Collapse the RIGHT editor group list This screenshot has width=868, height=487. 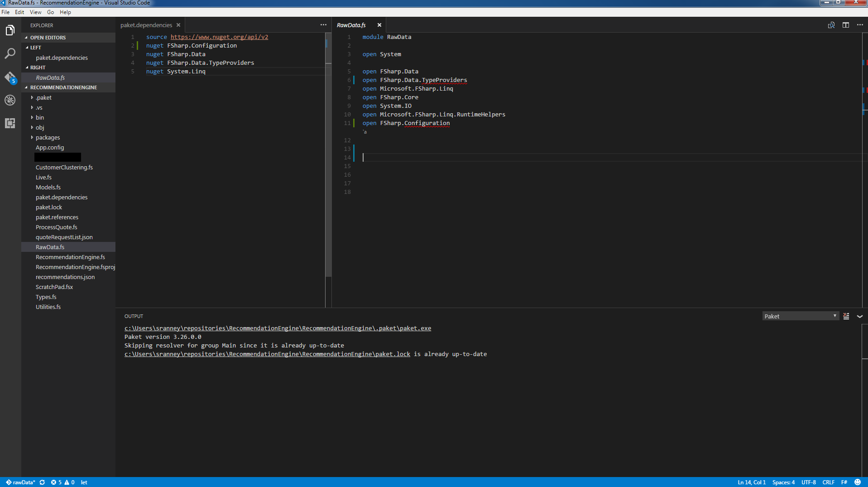[68, 68]
